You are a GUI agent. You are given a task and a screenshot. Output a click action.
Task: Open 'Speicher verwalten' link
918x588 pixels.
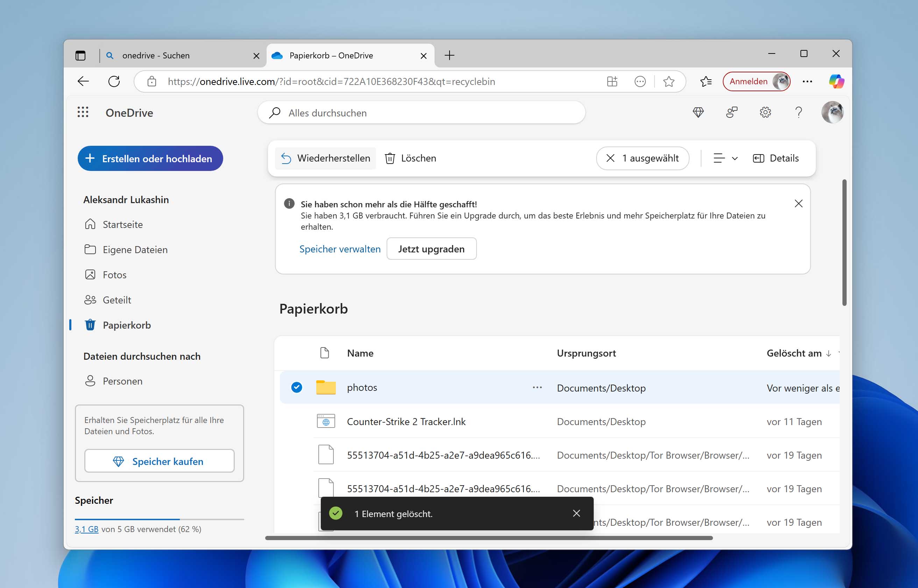pos(340,249)
